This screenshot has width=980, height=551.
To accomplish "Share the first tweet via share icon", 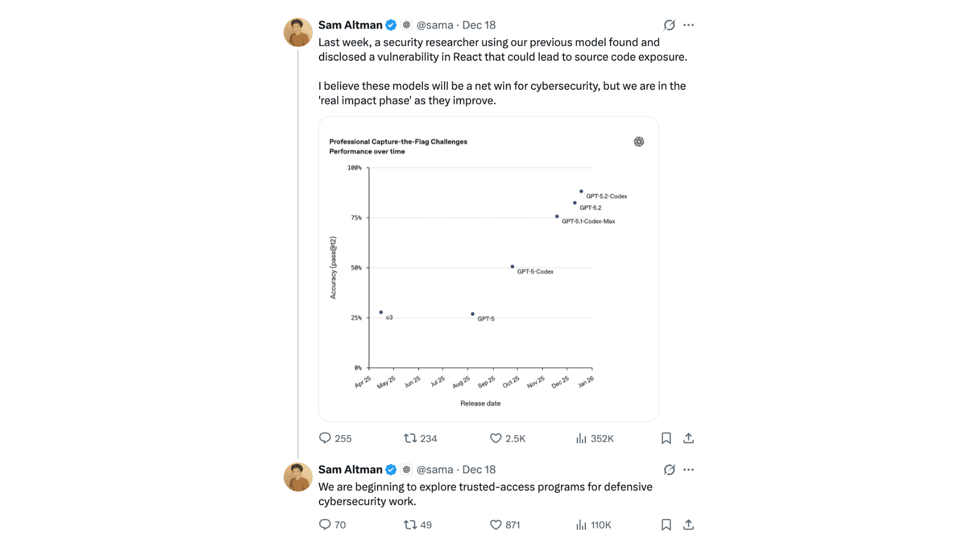I will tap(689, 438).
